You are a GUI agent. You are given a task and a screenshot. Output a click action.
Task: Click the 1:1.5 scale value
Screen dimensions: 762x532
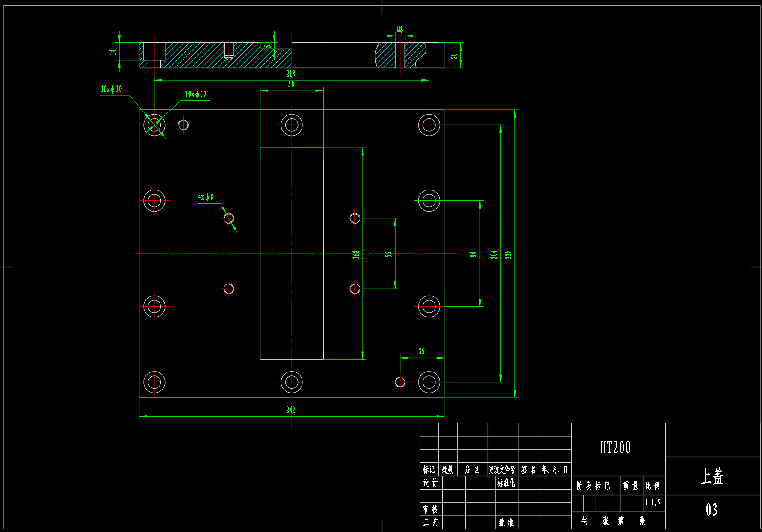pyautogui.click(x=653, y=502)
